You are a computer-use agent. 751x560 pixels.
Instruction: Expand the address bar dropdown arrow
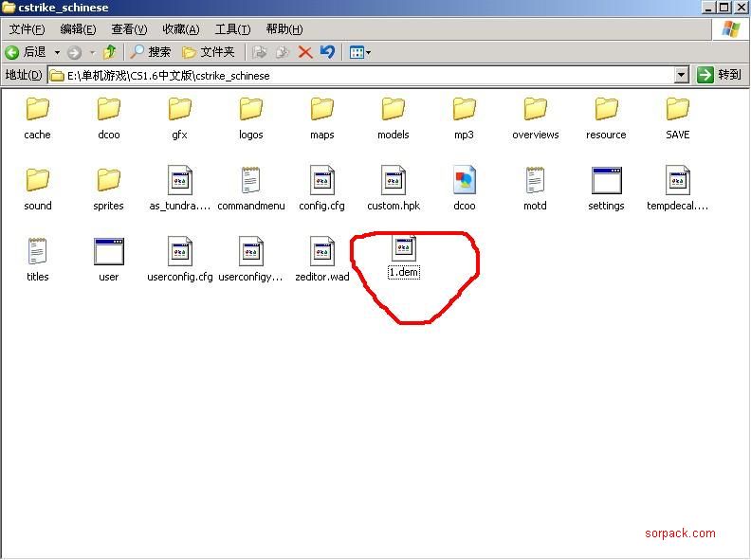[681, 75]
